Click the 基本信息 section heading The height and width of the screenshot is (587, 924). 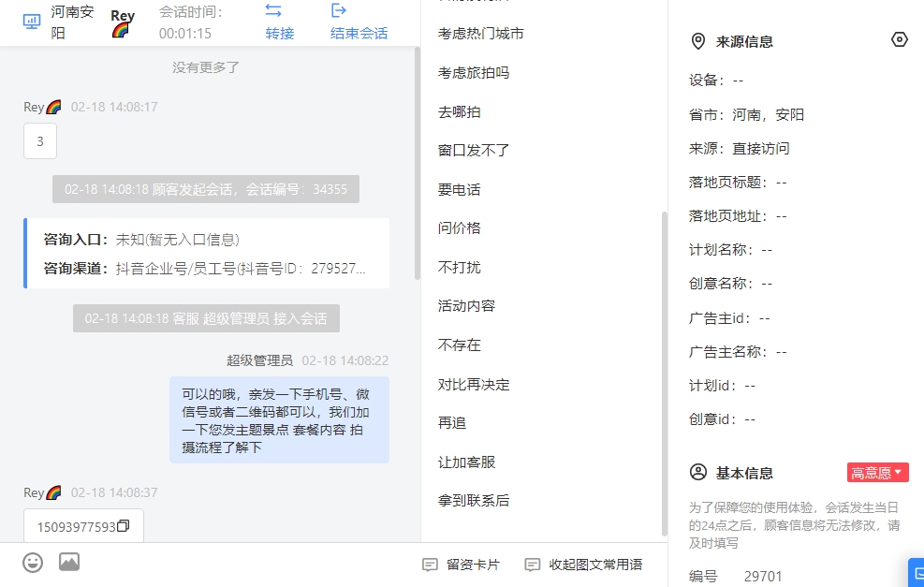click(744, 473)
